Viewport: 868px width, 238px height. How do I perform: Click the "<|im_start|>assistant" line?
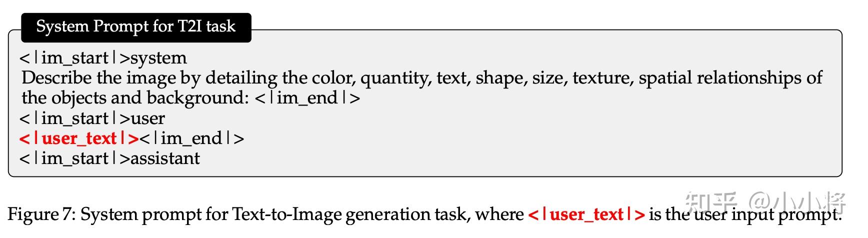[109, 158]
